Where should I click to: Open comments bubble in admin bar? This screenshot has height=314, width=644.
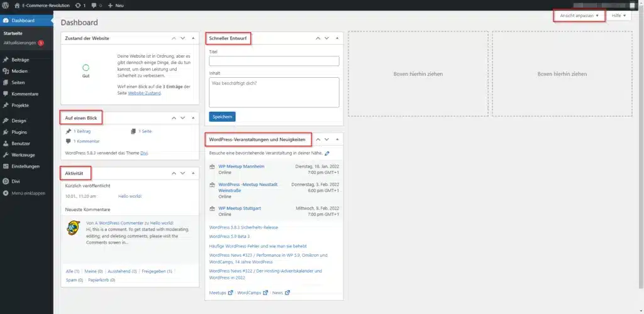pos(97,5)
